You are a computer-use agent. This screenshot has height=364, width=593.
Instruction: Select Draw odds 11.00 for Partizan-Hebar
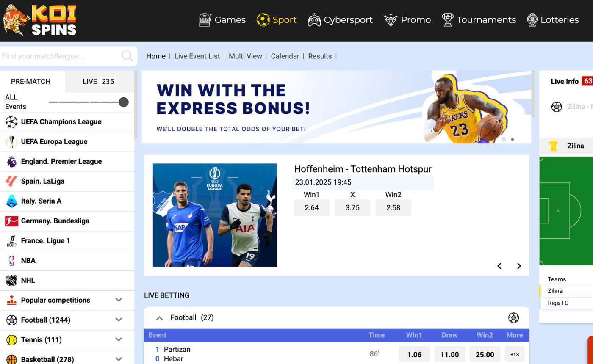pos(449,355)
